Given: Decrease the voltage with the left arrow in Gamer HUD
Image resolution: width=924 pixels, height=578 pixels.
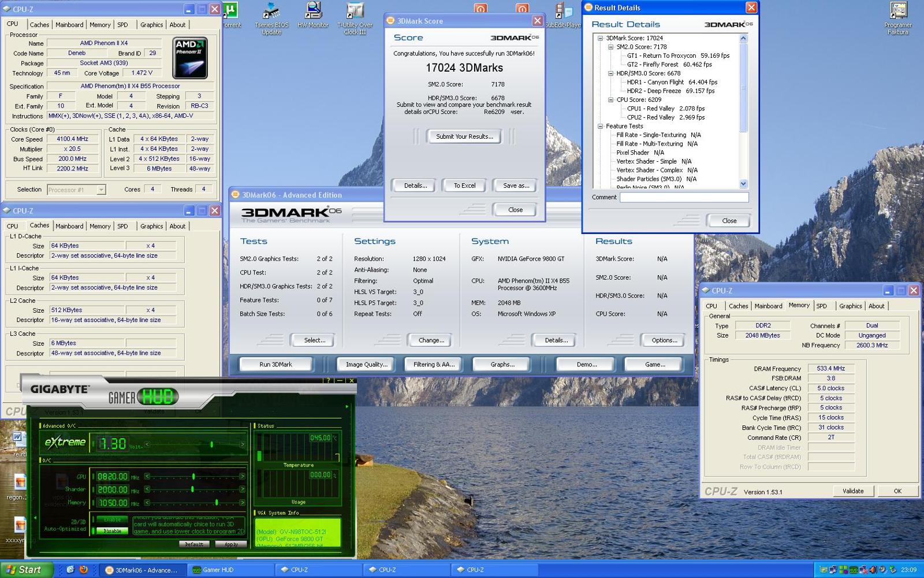Looking at the screenshot, I should pyautogui.click(x=147, y=444).
